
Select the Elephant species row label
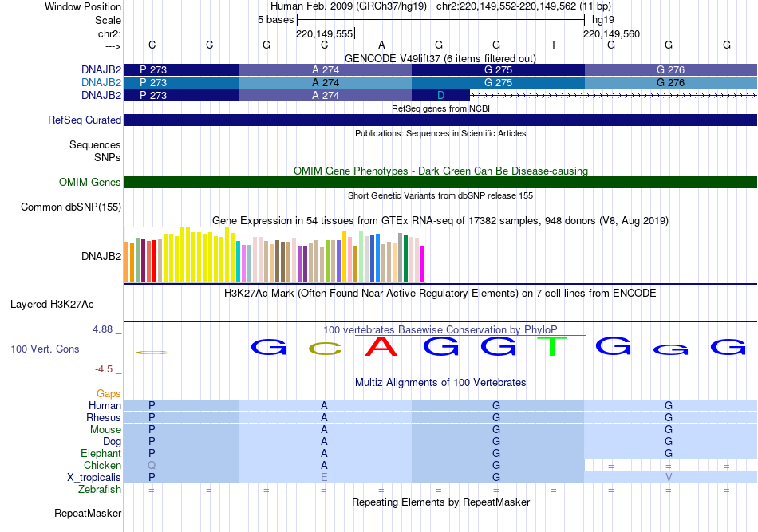coord(101,453)
